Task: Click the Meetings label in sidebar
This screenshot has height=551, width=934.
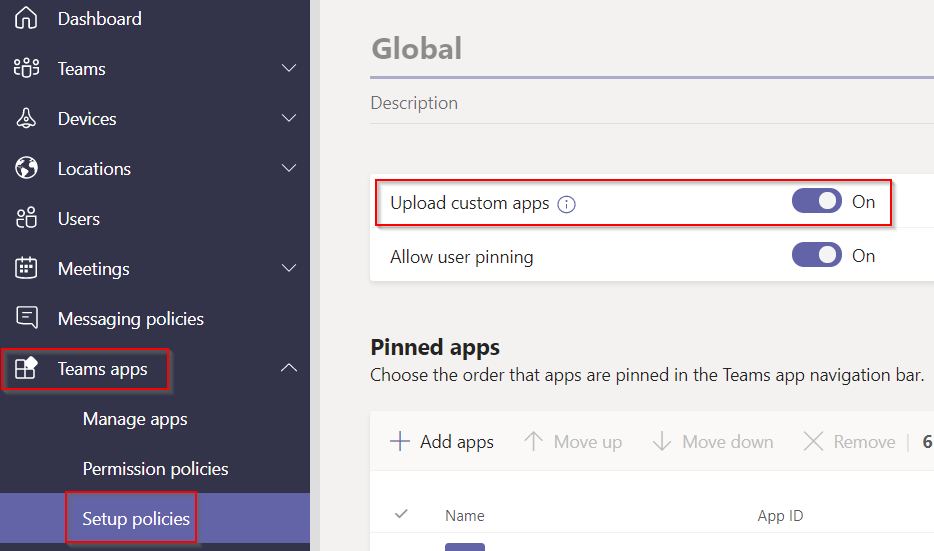Action: coord(94,269)
